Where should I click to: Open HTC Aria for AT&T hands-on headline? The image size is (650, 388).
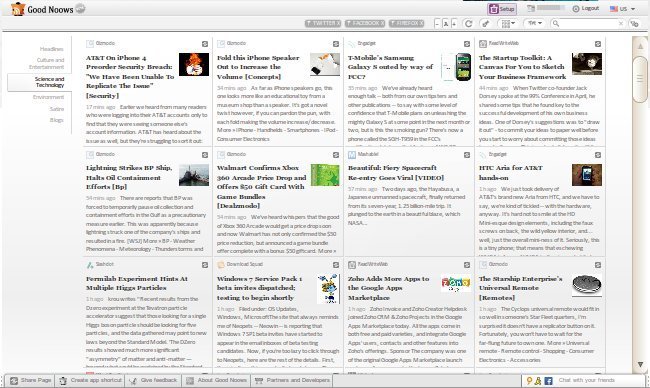(510, 173)
